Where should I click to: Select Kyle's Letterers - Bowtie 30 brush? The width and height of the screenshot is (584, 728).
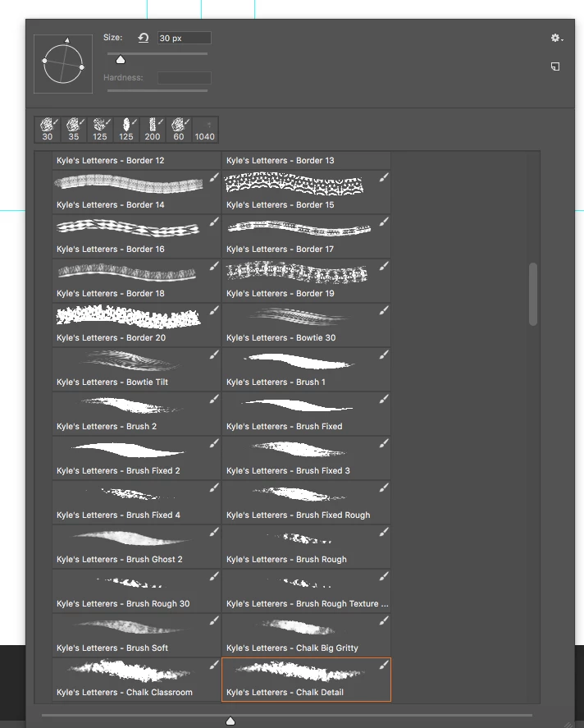click(x=306, y=325)
